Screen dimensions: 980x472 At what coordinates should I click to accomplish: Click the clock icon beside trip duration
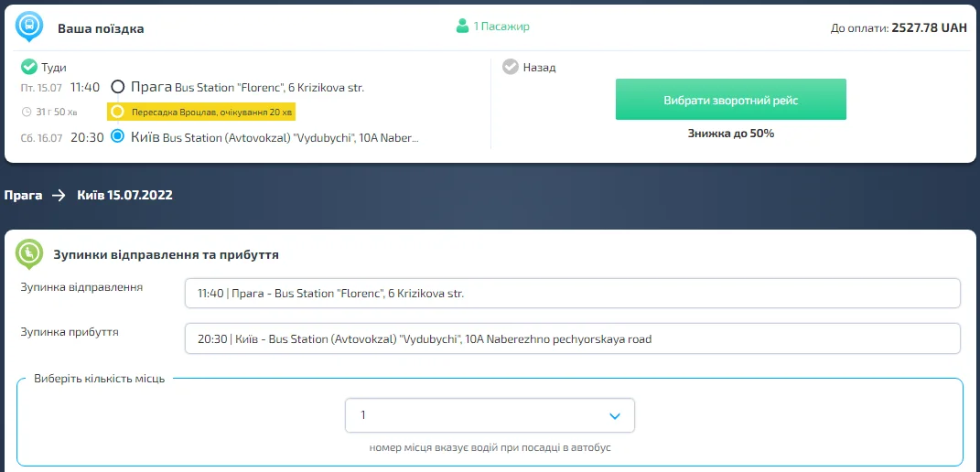pyautogui.click(x=26, y=112)
